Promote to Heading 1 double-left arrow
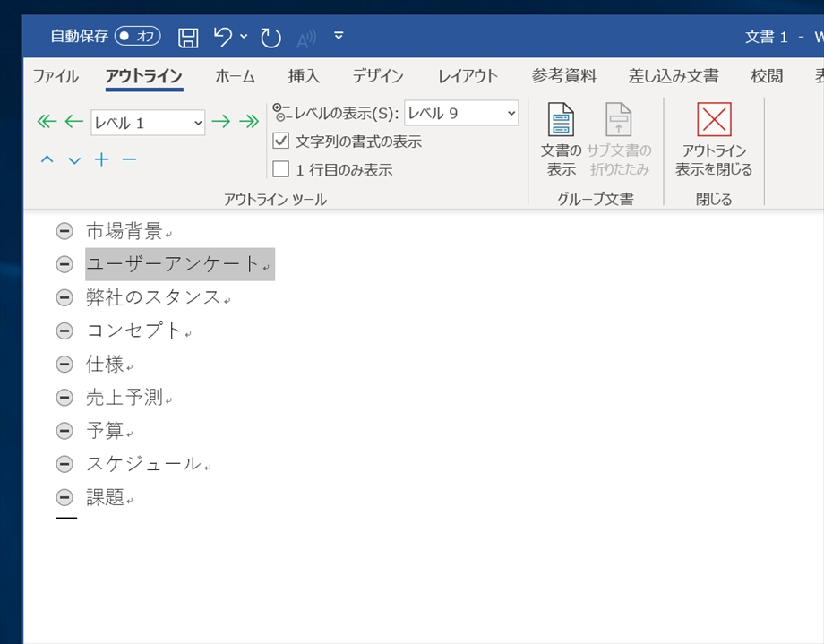This screenshot has height=644, width=824. [x=47, y=123]
